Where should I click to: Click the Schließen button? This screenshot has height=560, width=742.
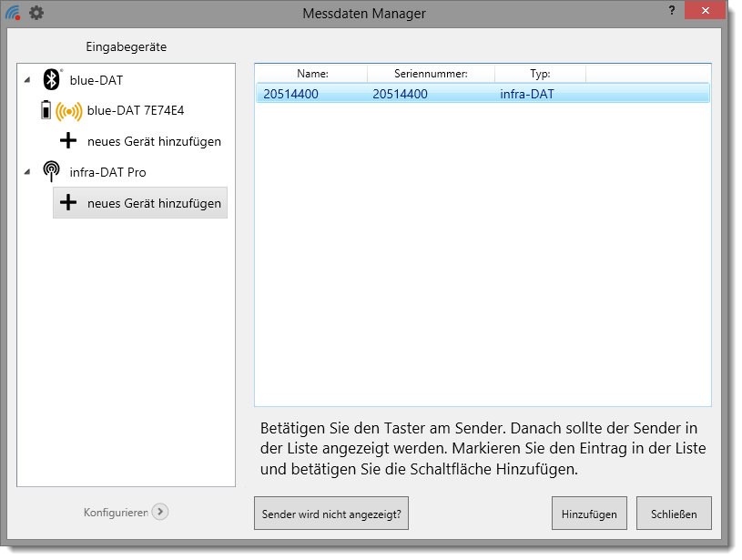(674, 514)
